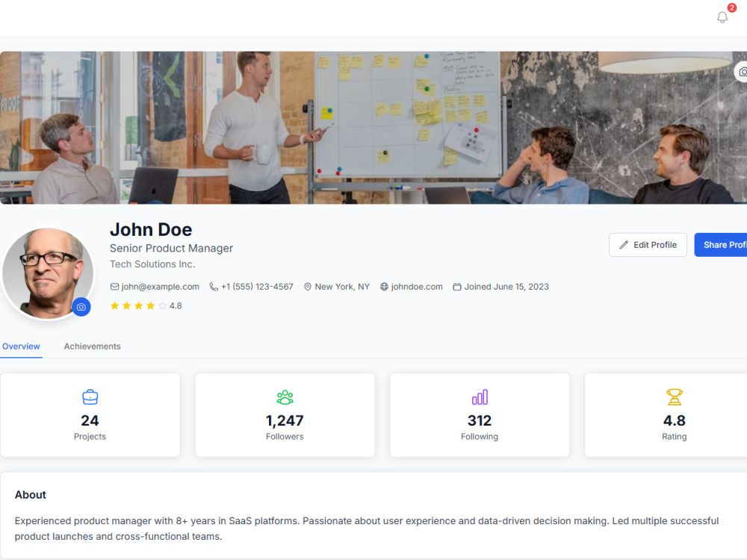Switch to the Overview tab

21,346
